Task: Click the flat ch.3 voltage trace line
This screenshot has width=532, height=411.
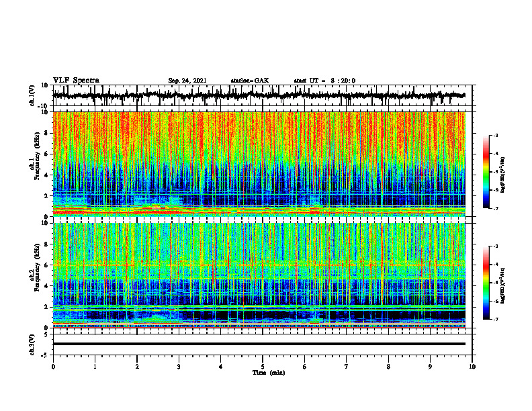Action: [259, 344]
